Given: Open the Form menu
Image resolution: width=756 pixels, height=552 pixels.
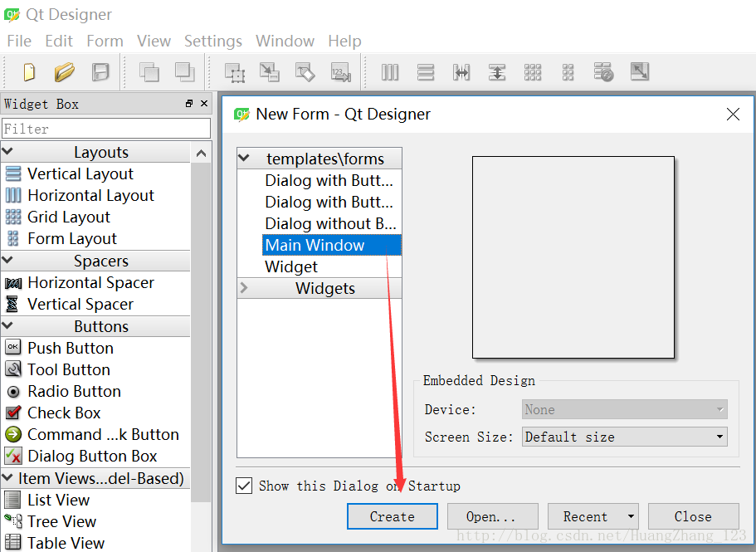Looking at the screenshot, I should point(105,41).
